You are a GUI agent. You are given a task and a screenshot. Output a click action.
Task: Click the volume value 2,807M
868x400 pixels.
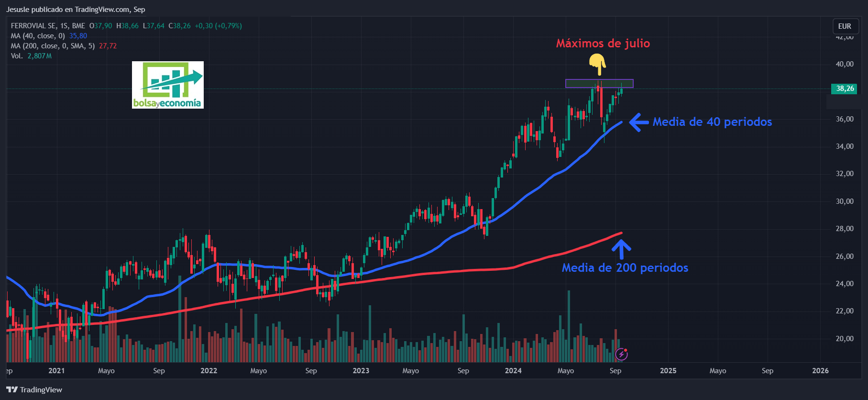point(39,56)
